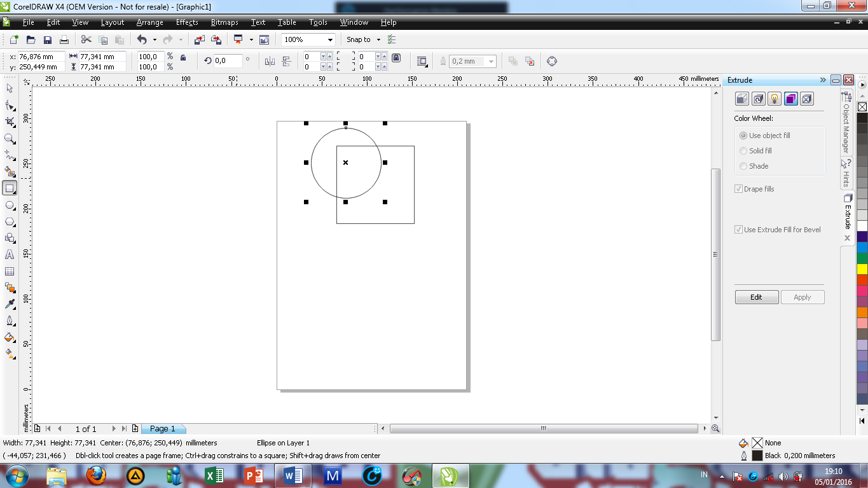Open the Bitmaps menu

pyautogui.click(x=224, y=22)
